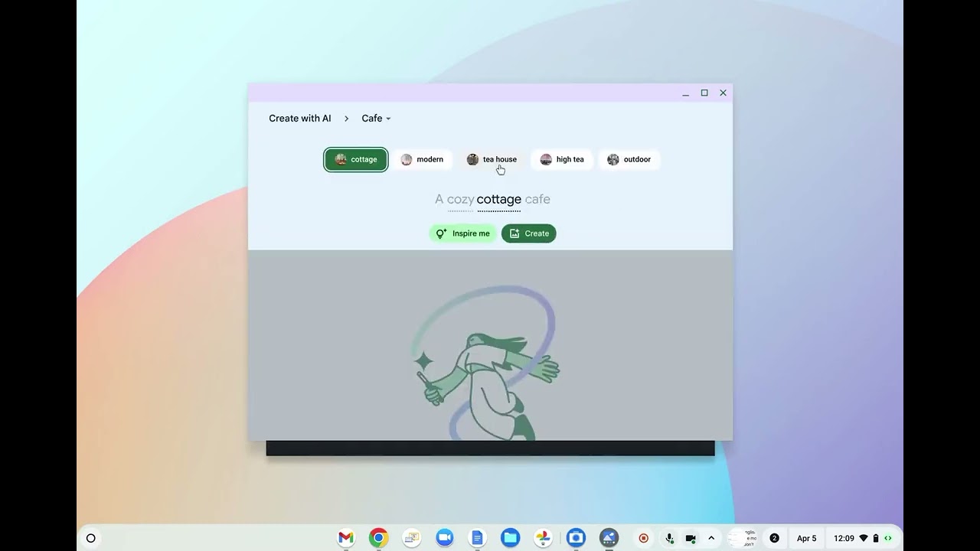Close the Create with AI window
This screenshot has width=980, height=551.
(x=723, y=93)
